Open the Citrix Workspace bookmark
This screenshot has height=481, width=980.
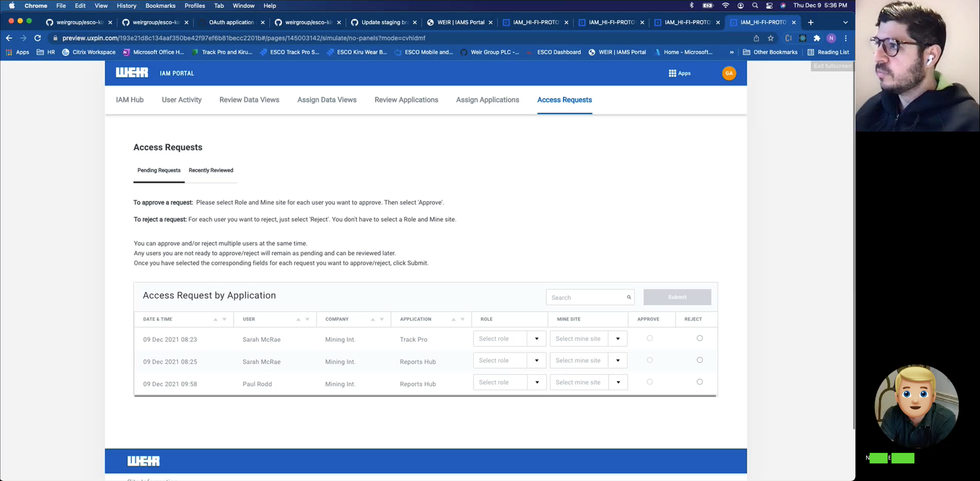coord(89,52)
